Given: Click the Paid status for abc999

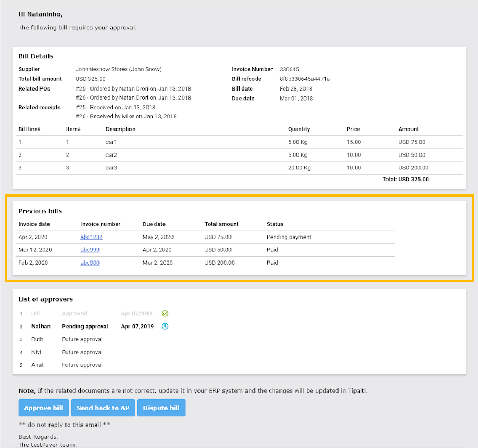Looking at the screenshot, I should point(272,250).
